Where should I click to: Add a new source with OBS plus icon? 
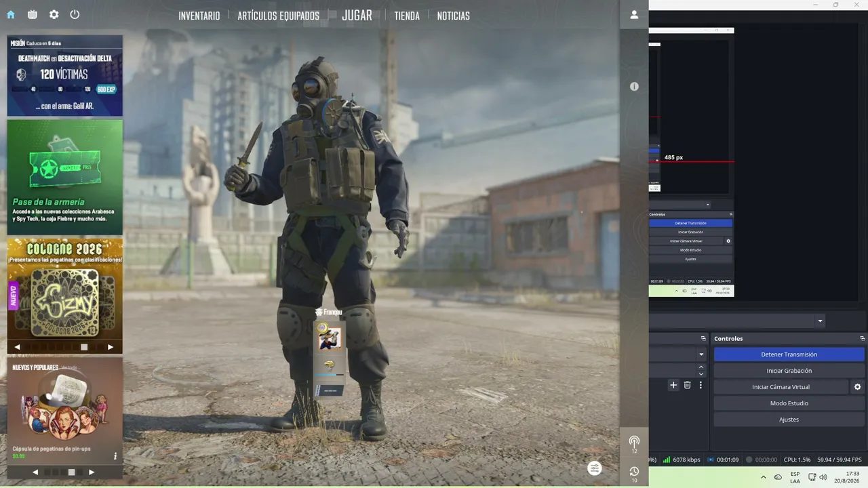coord(673,385)
